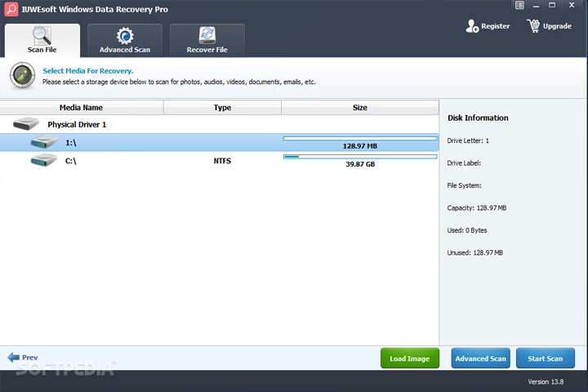Click the Select Media For Recovery heading

(x=88, y=71)
